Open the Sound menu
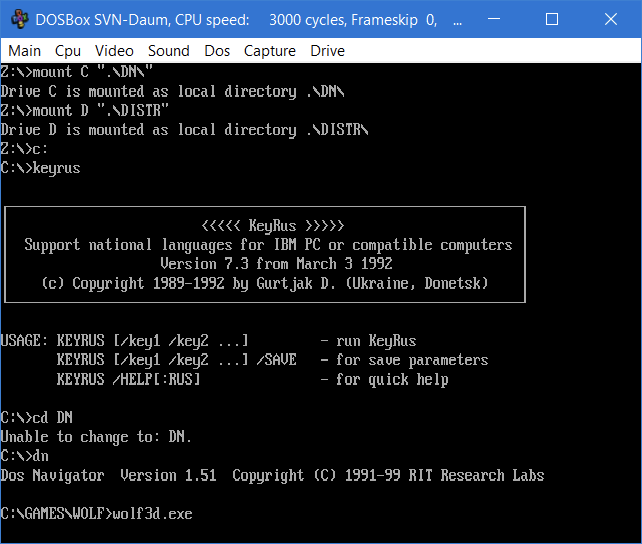The height and width of the screenshot is (544, 642). click(169, 51)
